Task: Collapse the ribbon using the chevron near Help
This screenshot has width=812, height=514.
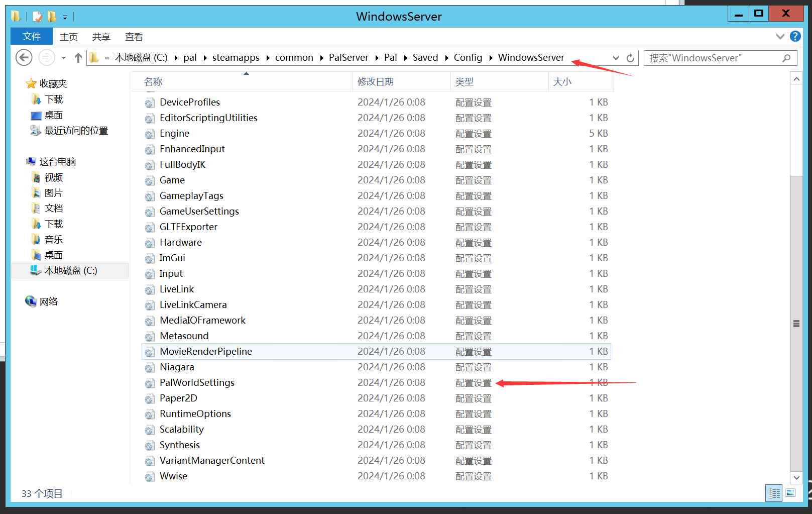Action: 780,36
